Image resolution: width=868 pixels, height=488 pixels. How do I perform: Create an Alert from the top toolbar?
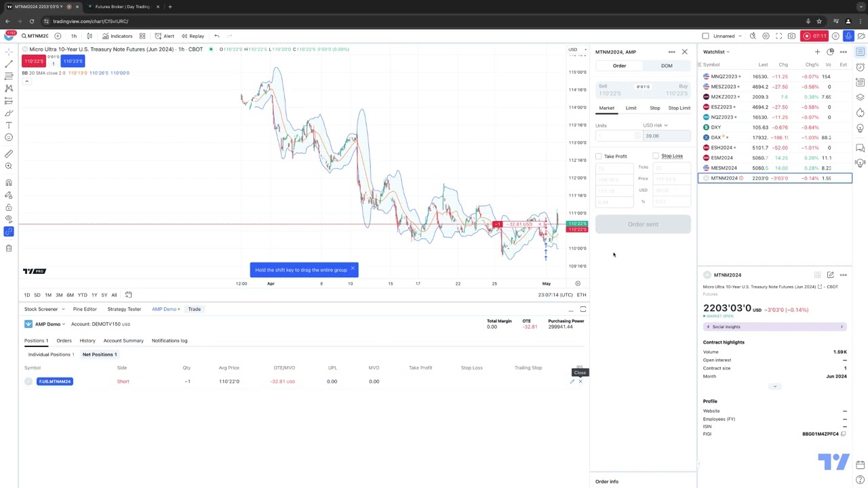[164, 36]
